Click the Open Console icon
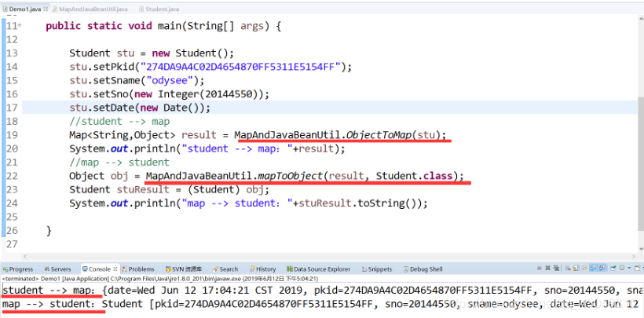Image resolution: width=644 pixels, height=318 pixels. (638, 268)
